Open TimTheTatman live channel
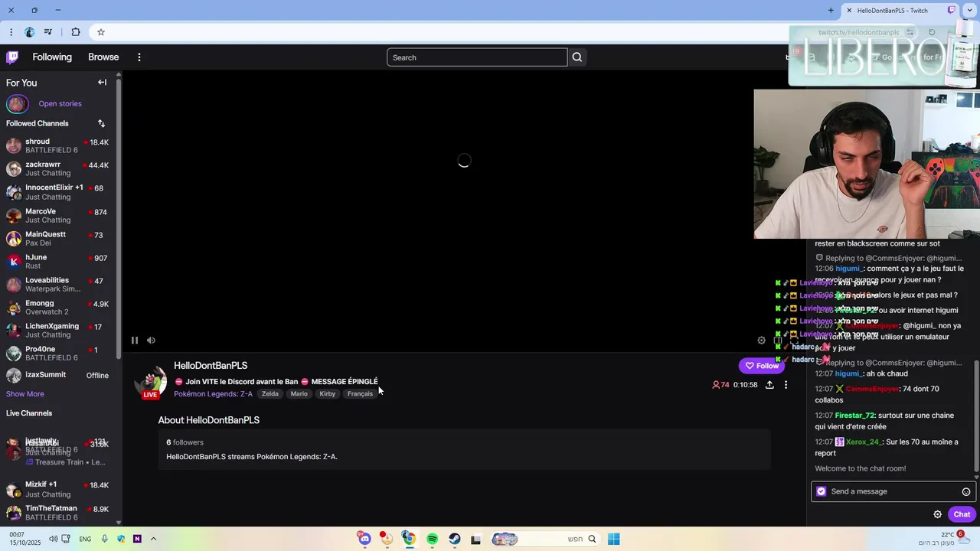Image resolution: width=980 pixels, height=551 pixels. pos(58,513)
